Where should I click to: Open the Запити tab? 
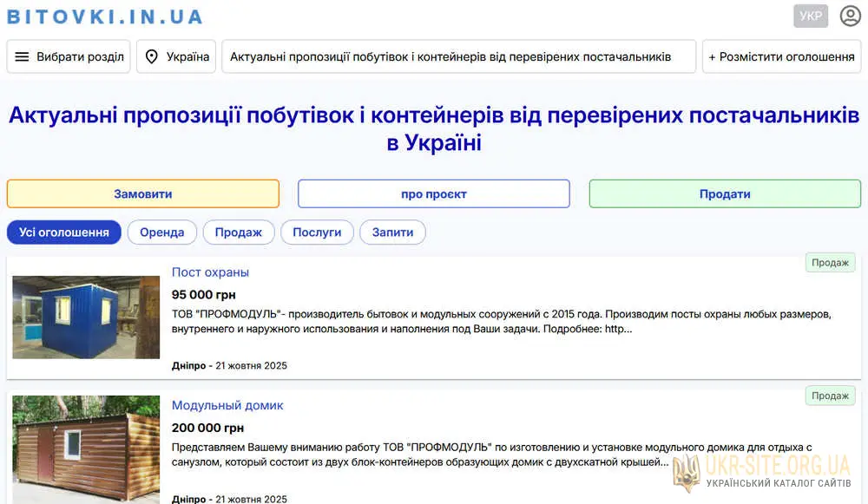392,232
